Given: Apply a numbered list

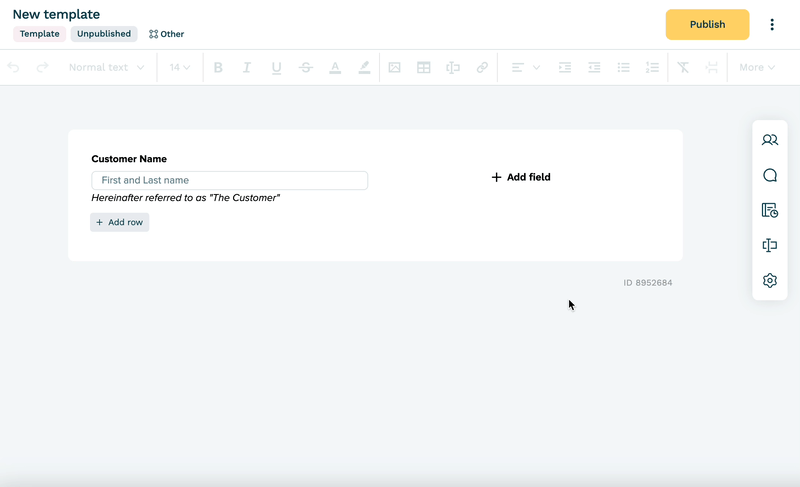Looking at the screenshot, I should coord(653,67).
